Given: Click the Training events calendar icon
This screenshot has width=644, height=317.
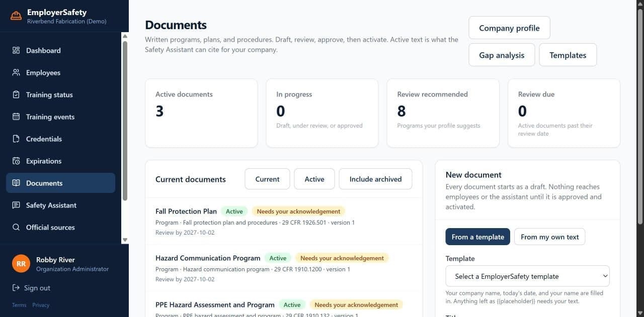Looking at the screenshot, I should pyautogui.click(x=16, y=117).
